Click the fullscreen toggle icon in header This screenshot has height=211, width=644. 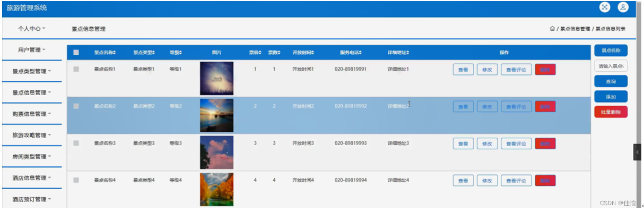click(605, 7)
